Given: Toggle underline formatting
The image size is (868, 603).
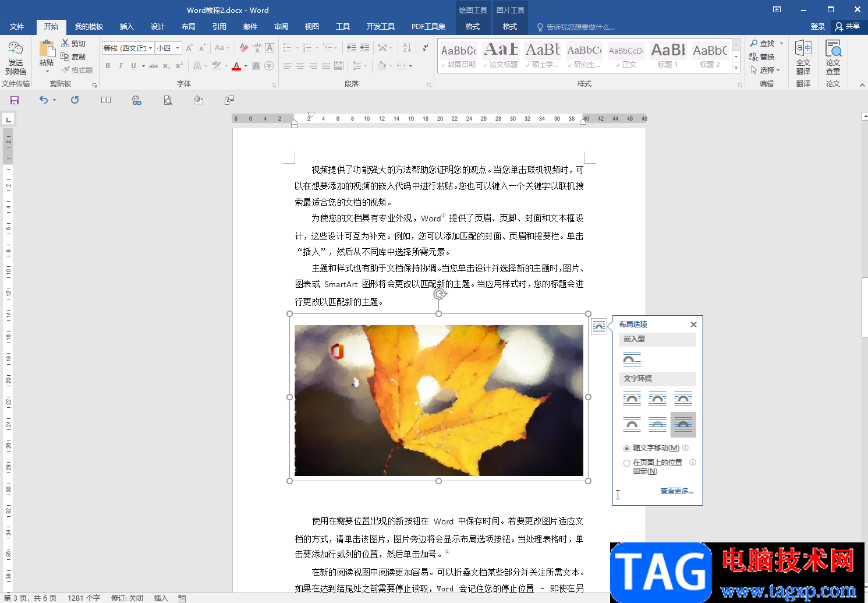Looking at the screenshot, I should click(x=133, y=66).
